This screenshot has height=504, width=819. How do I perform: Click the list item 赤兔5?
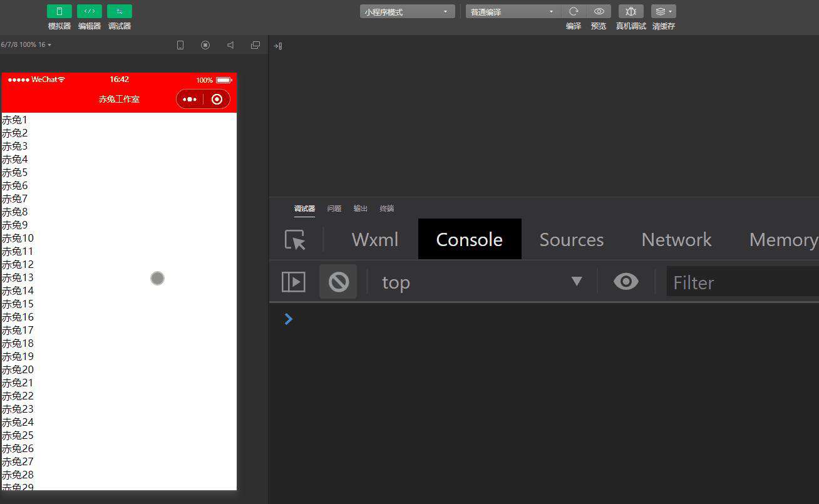[14, 172]
